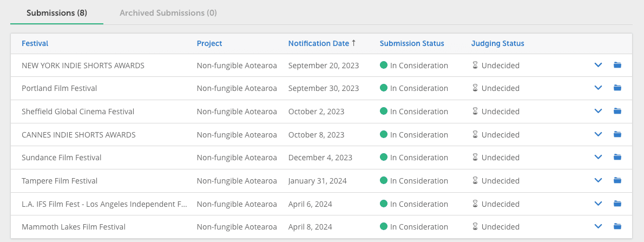Sort table by Festival column
Image resolution: width=644 pixels, height=242 pixels.
(x=35, y=43)
